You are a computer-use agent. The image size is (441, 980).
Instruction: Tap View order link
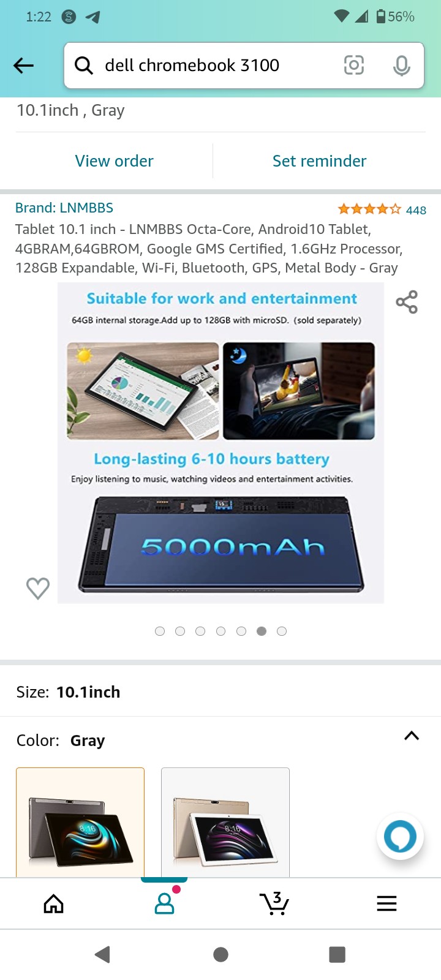114,161
